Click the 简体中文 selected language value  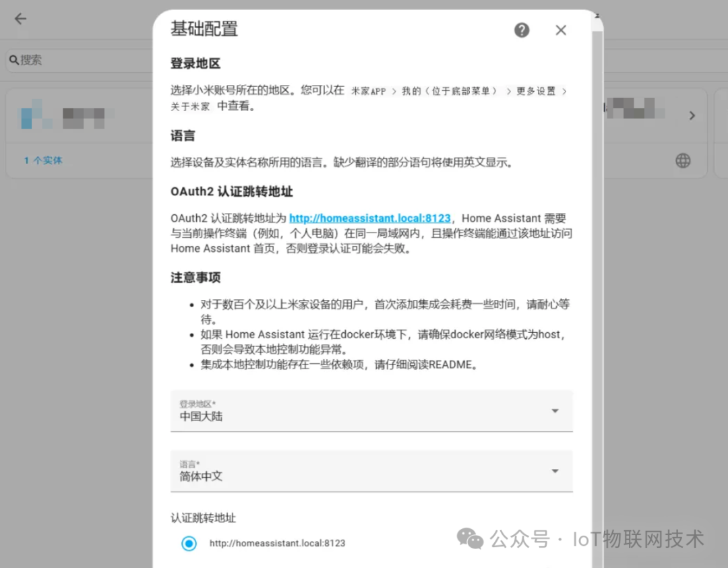(201, 476)
